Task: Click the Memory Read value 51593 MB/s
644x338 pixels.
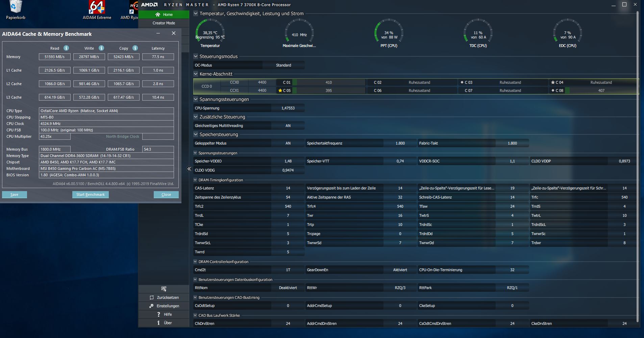Action: pos(55,57)
